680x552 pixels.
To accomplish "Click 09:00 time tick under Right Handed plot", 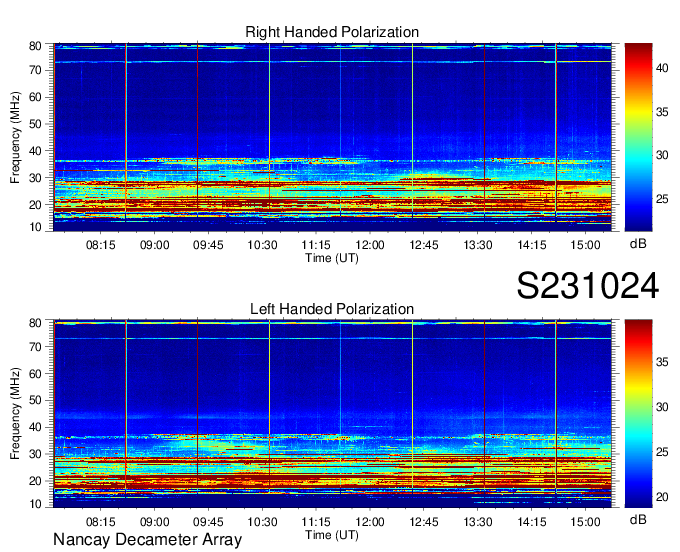I will tap(154, 245).
